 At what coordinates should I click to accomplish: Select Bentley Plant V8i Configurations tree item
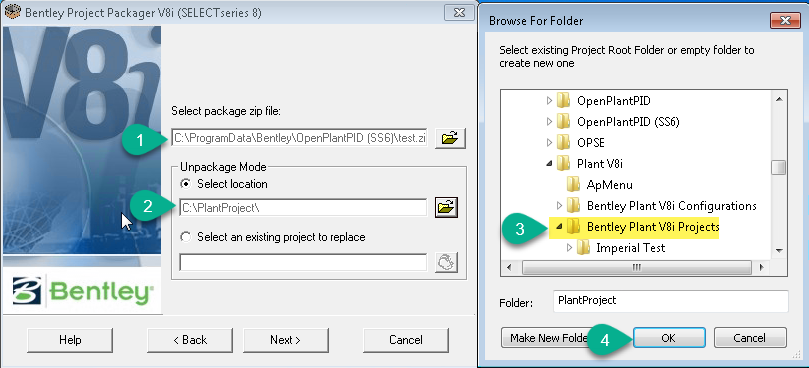click(672, 205)
